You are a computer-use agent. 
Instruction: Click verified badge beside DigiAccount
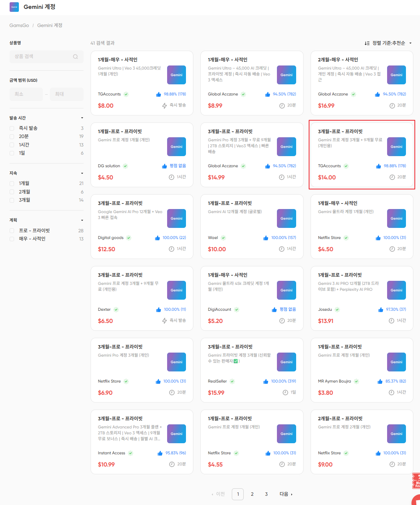point(237,310)
